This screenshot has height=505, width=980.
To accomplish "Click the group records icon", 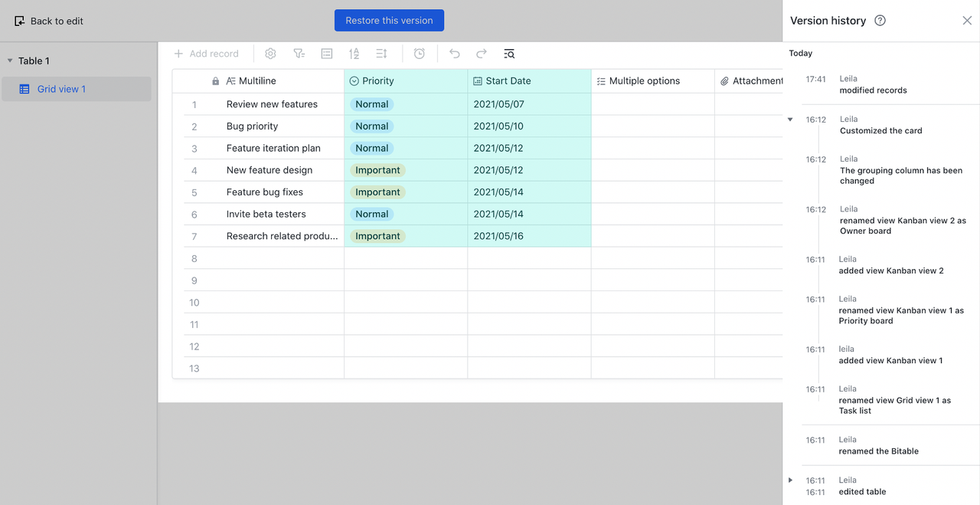I will 327,54.
